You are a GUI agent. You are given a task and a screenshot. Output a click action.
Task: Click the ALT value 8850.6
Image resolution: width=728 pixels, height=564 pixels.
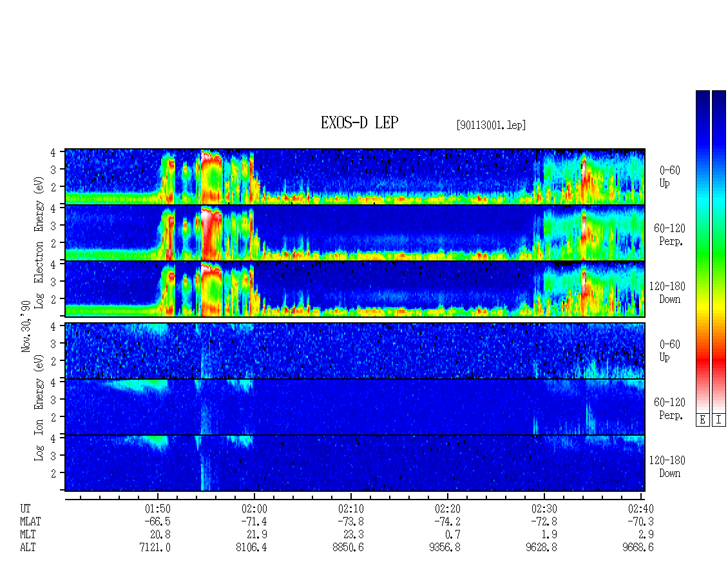[348, 548]
